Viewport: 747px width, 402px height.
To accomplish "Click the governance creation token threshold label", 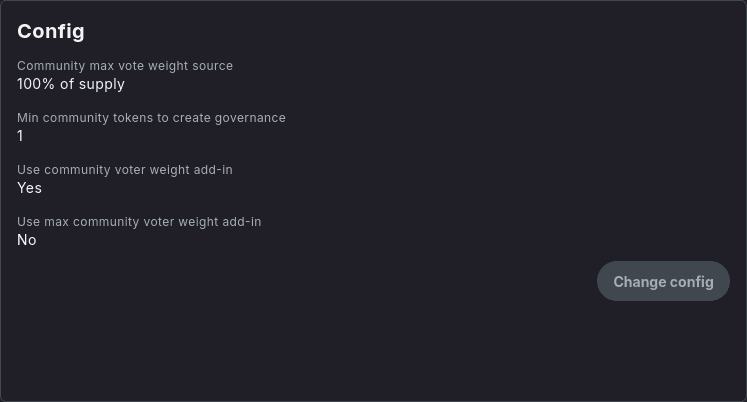I will (x=151, y=118).
